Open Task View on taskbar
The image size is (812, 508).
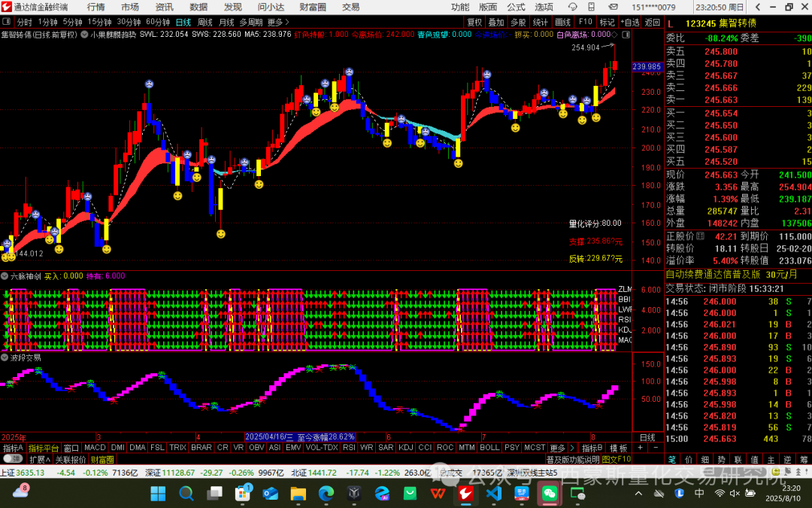pos(214,493)
